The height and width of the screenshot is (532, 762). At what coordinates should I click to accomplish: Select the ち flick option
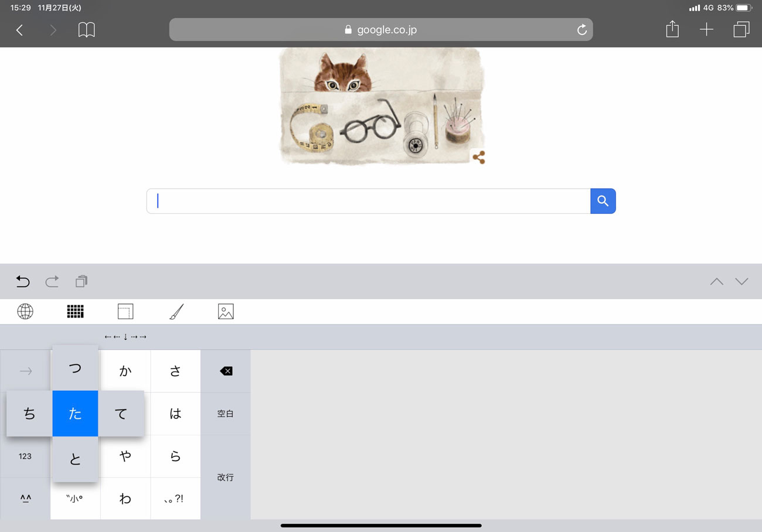point(29,414)
